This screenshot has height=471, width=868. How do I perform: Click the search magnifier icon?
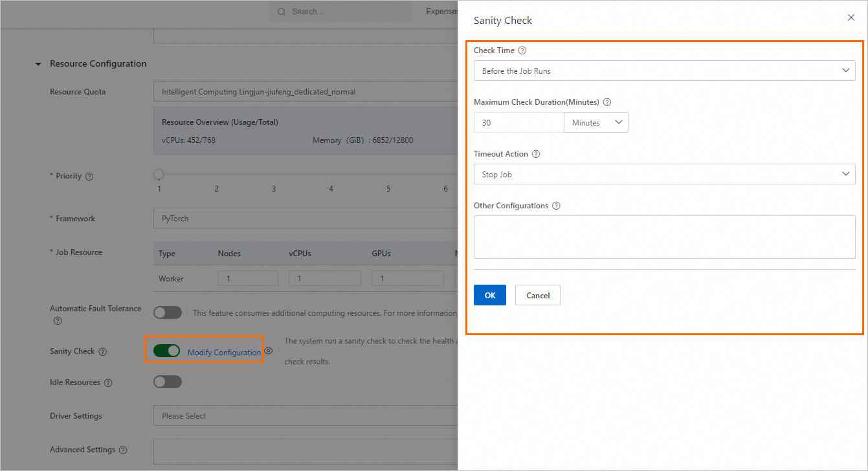pyautogui.click(x=282, y=12)
